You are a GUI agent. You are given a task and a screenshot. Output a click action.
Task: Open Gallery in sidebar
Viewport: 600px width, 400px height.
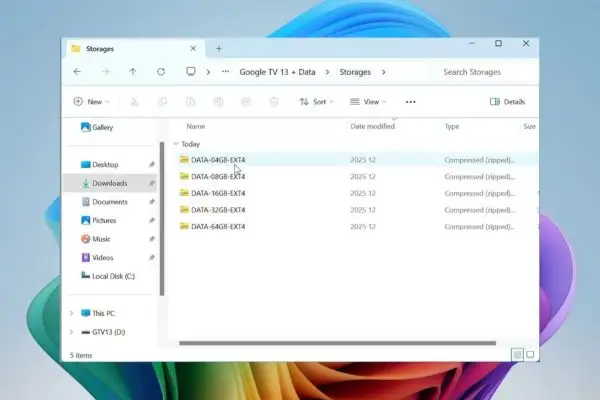click(97, 127)
